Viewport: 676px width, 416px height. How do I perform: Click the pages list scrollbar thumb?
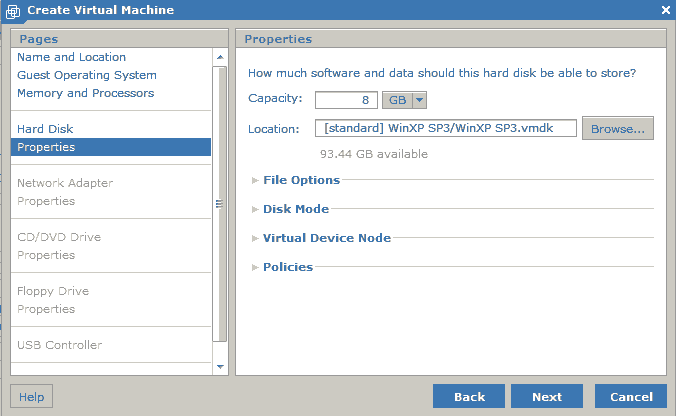point(220,203)
